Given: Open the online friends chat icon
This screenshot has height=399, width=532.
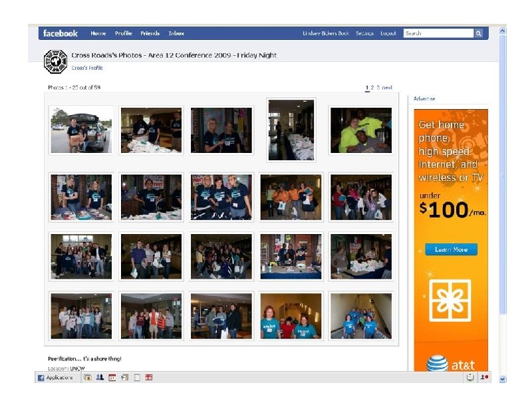Looking at the screenshot, I should [x=484, y=377].
